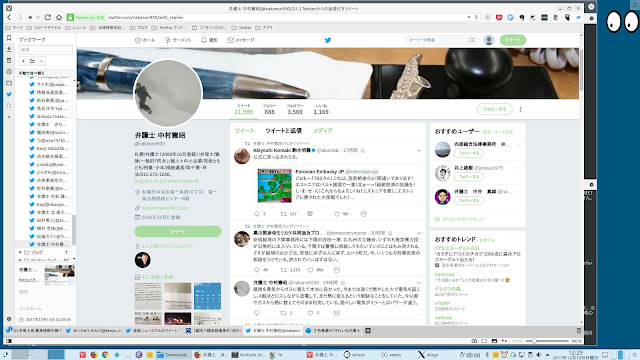Click the Pocket extension icon
The image size is (640, 360).
click(x=499, y=18)
